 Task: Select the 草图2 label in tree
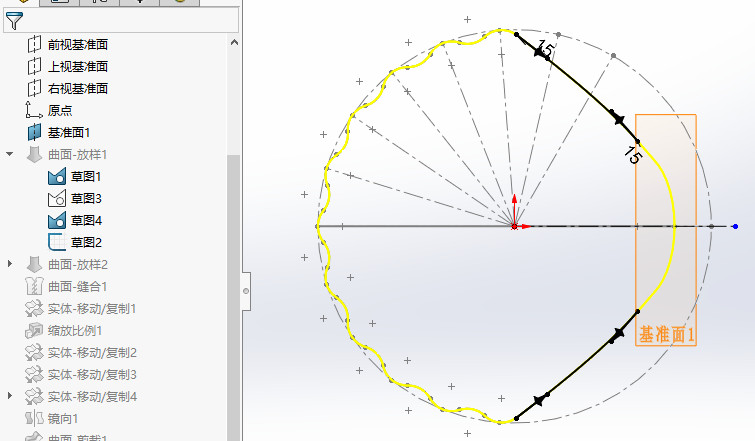click(86, 243)
